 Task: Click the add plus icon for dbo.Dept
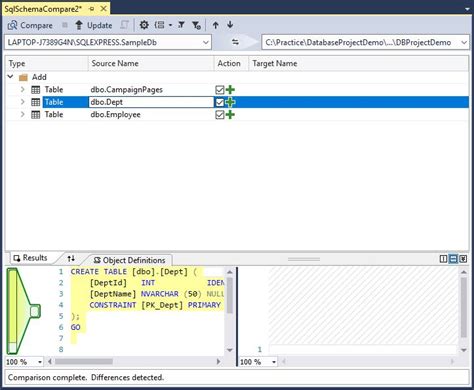click(x=230, y=102)
